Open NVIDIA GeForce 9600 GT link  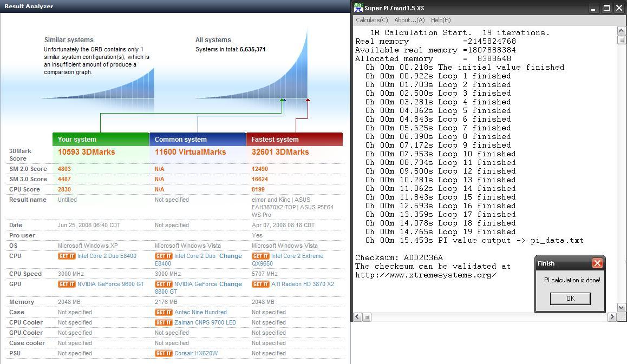pyautogui.click(x=111, y=284)
